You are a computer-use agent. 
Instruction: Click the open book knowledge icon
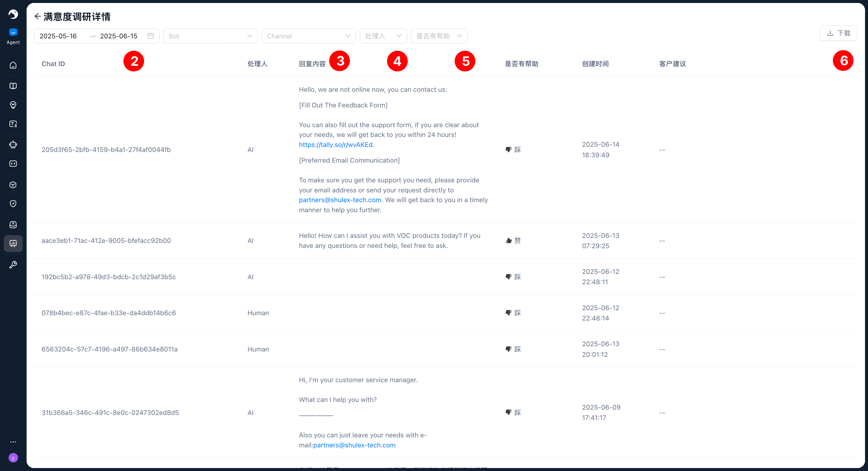13,86
